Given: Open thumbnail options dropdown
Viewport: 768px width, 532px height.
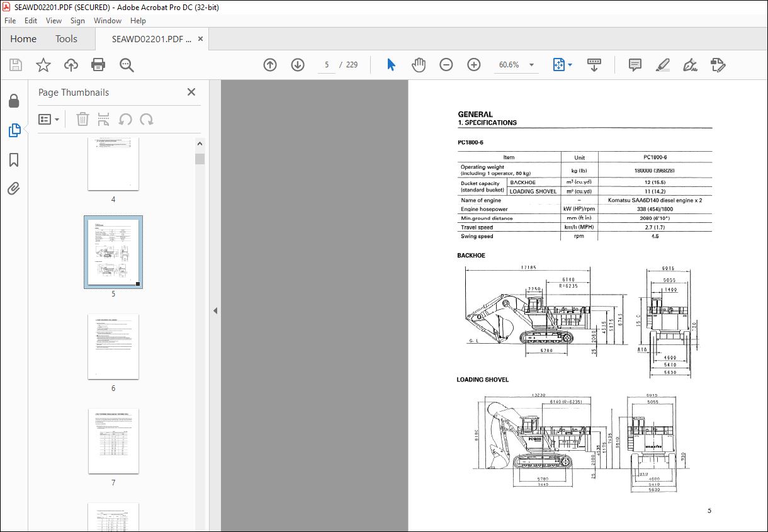Looking at the screenshot, I should point(49,119).
